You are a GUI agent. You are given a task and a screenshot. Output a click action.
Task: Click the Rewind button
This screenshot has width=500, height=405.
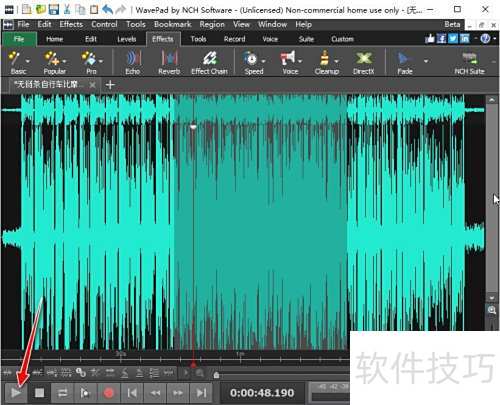[155, 393]
